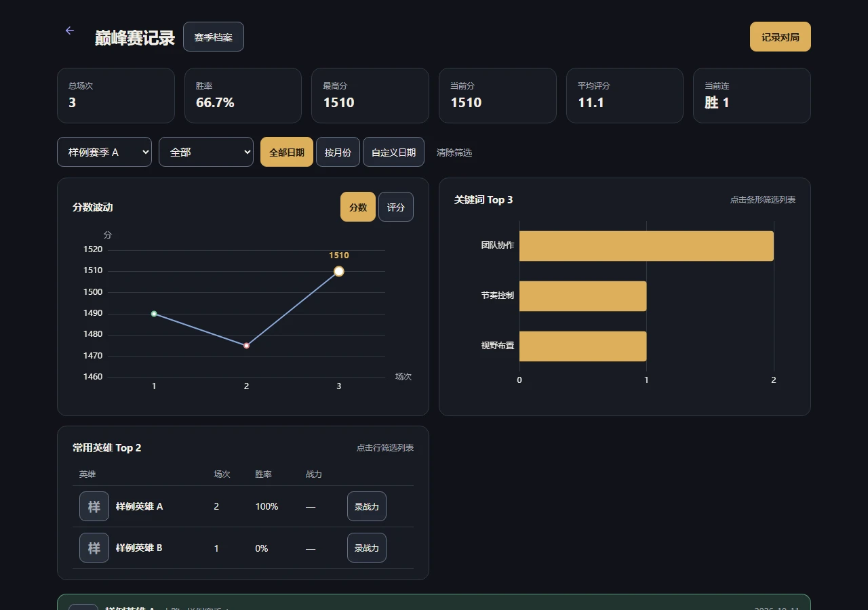Click 录战力 for 样例英雄 A

click(x=367, y=506)
